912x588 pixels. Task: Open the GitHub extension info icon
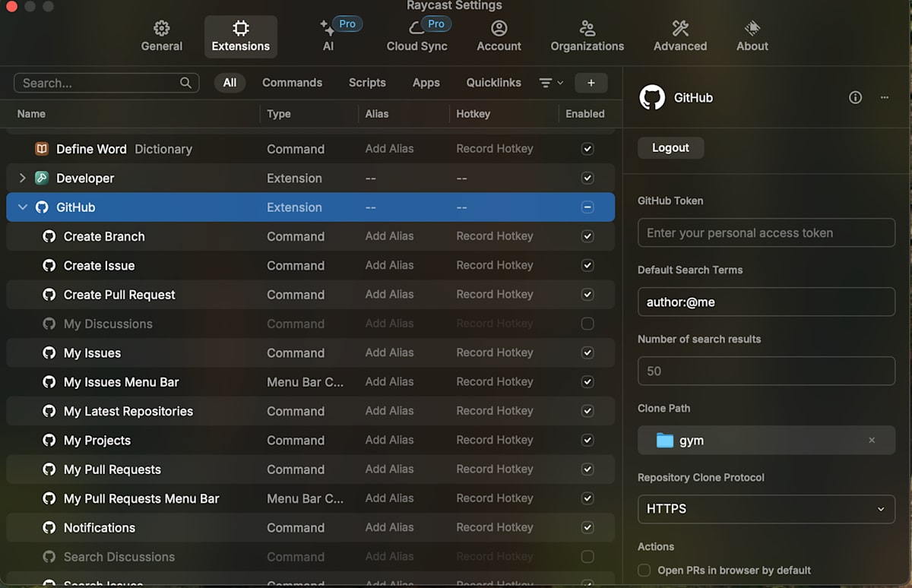855,97
